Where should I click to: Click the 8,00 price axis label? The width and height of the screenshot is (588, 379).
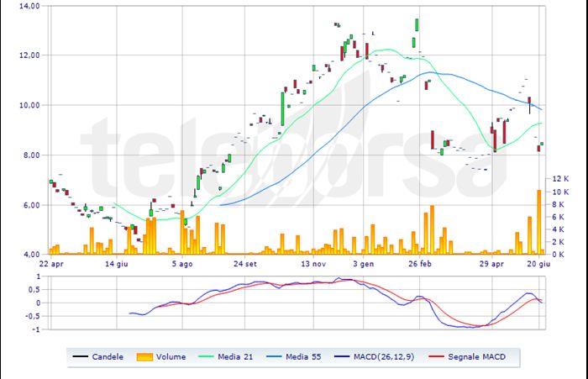point(31,155)
